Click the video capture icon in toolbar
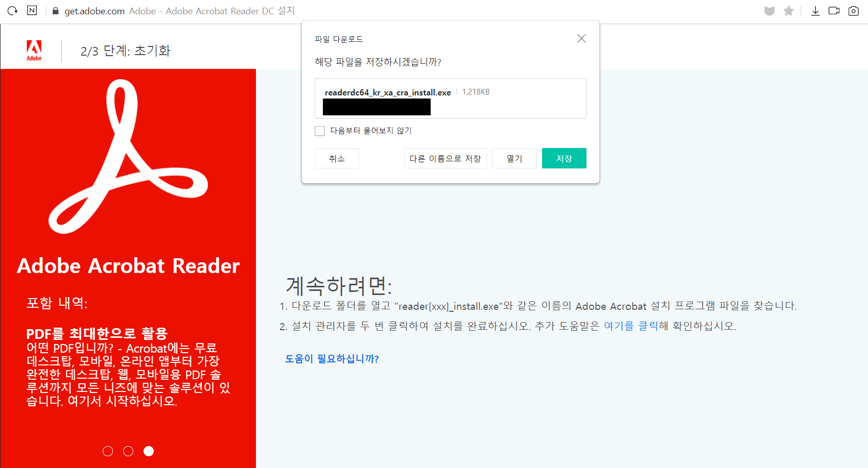The width and height of the screenshot is (868, 468). pyautogui.click(x=834, y=11)
